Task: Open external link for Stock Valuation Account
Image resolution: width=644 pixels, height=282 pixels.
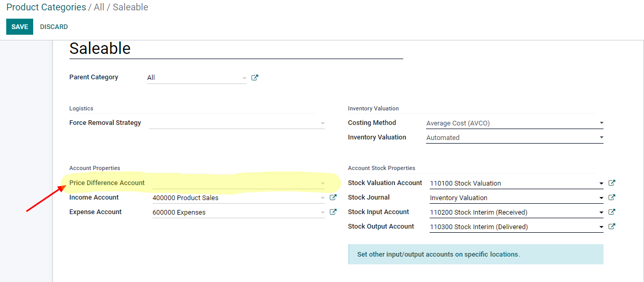Action: tap(612, 183)
